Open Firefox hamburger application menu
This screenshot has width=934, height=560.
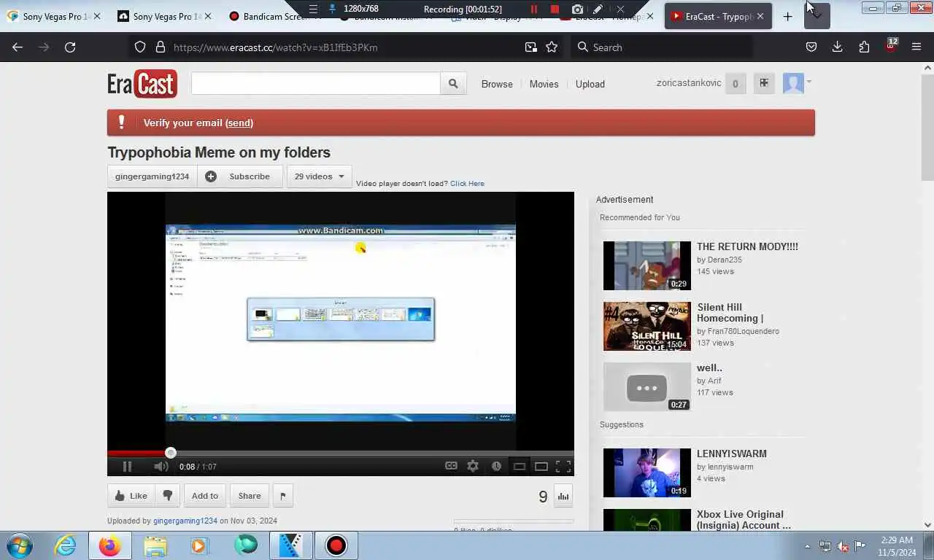point(916,47)
